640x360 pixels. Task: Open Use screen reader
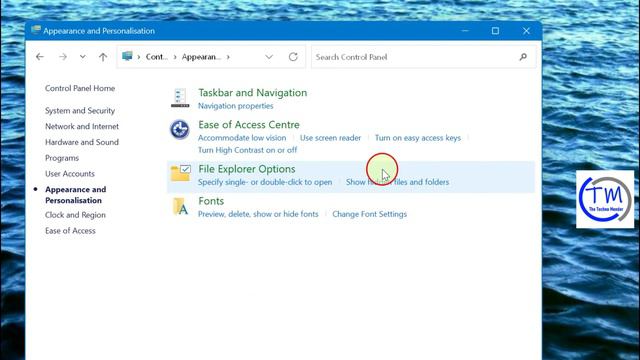click(331, 138)
